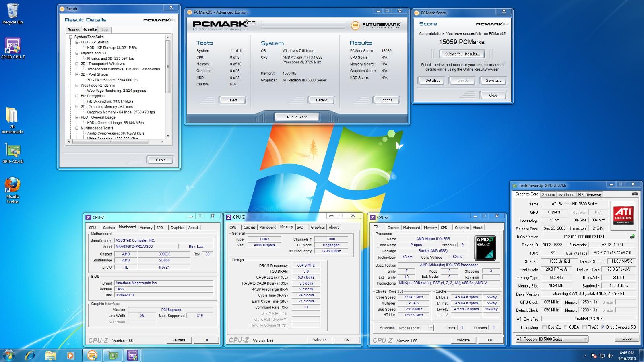Click the ATI Radeon logo in GPU-Z
The image size is (644, 362).
(623, 215)
